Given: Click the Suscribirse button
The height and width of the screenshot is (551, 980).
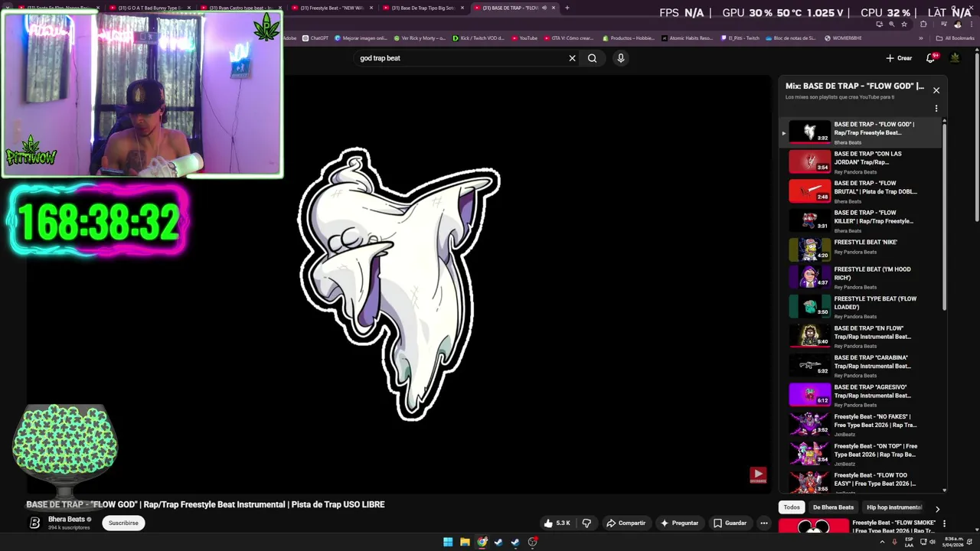Looking at the screenshot, I should click(123, 523).
